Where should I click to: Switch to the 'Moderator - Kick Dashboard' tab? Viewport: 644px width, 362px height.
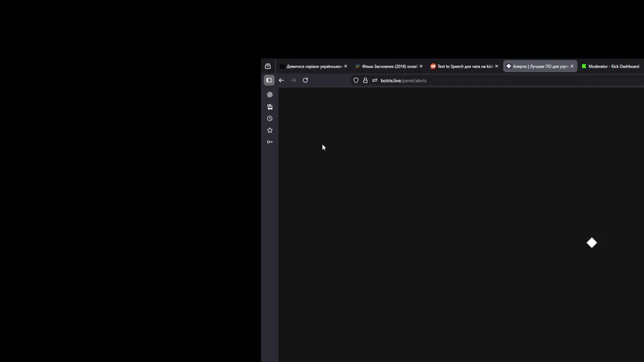612,66
